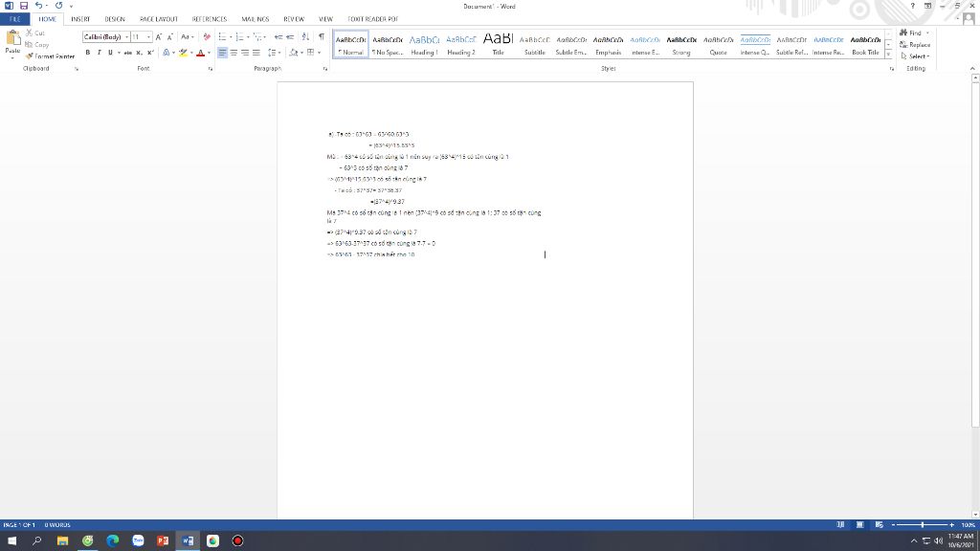Image resolution: width=980 pixels, height=551 pixels.
Task: Open the shading color dropdown
Action: (301, 53)
